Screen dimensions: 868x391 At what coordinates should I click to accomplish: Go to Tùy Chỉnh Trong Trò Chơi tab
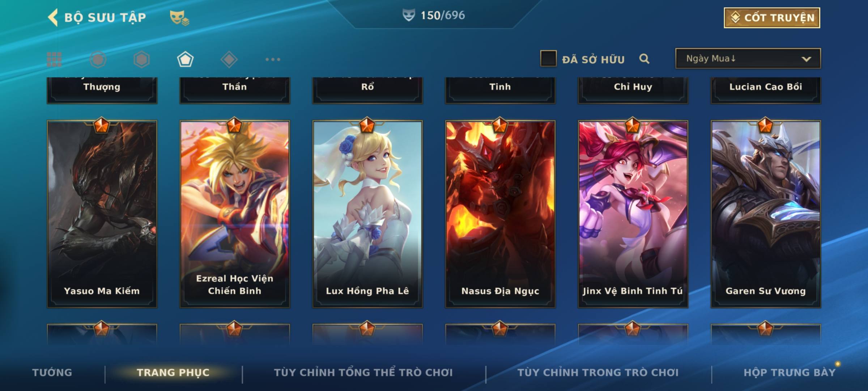598,372
